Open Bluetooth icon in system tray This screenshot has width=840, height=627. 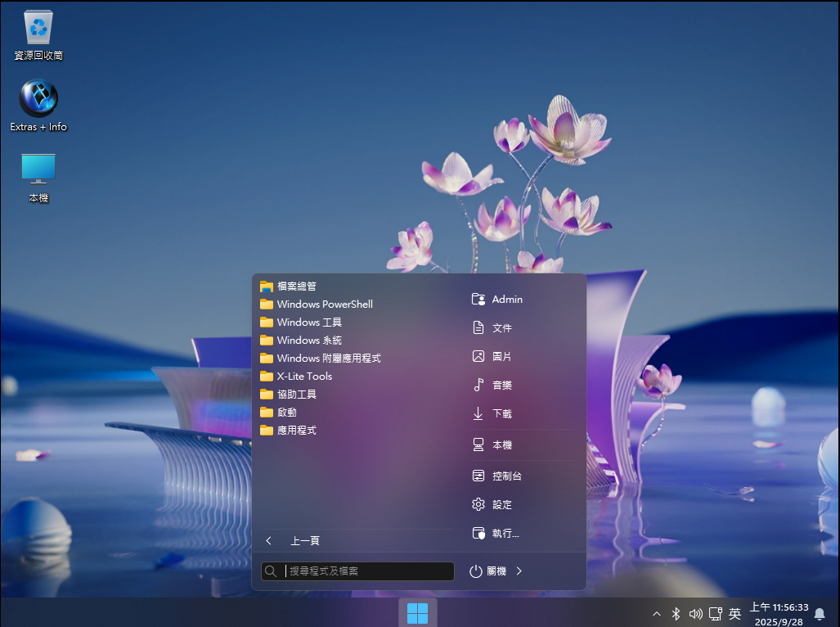click(x=676, y=613)
